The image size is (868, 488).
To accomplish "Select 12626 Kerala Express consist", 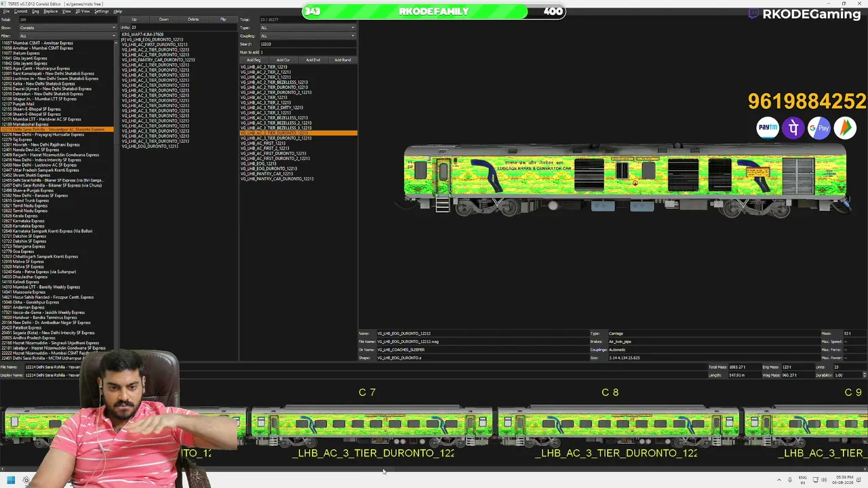I will (20, 216).
